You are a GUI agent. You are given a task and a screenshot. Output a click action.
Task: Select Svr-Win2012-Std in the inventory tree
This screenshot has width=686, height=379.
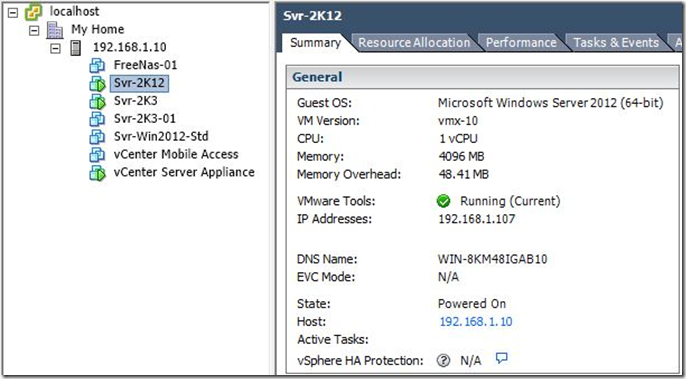[161, 137]
